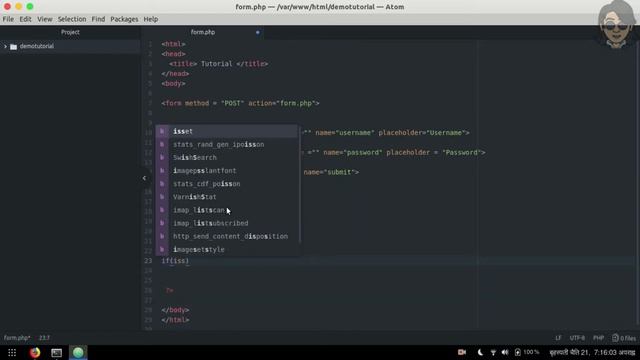Open the 0 files git status
This screenshot has width=640, height=360.
pos(624,338)
